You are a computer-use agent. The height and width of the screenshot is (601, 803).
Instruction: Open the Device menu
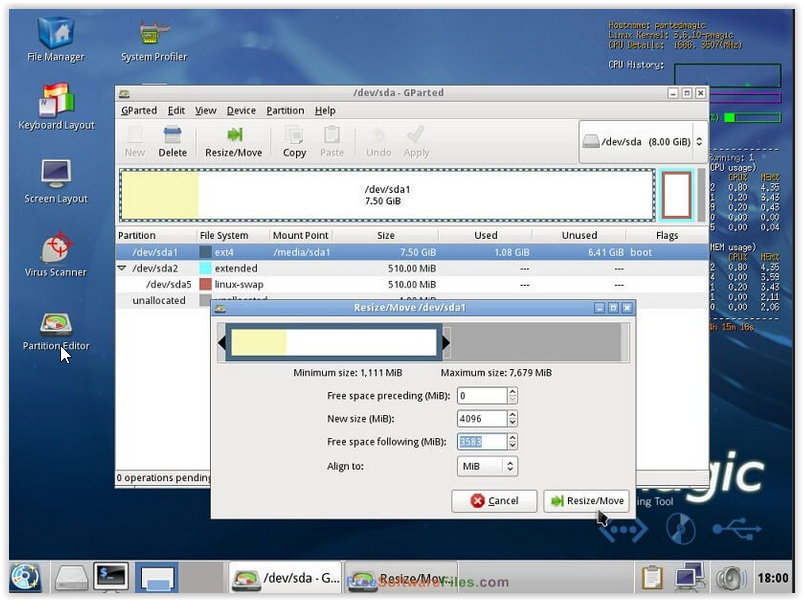pyautogui.click(x=241, y=111)
